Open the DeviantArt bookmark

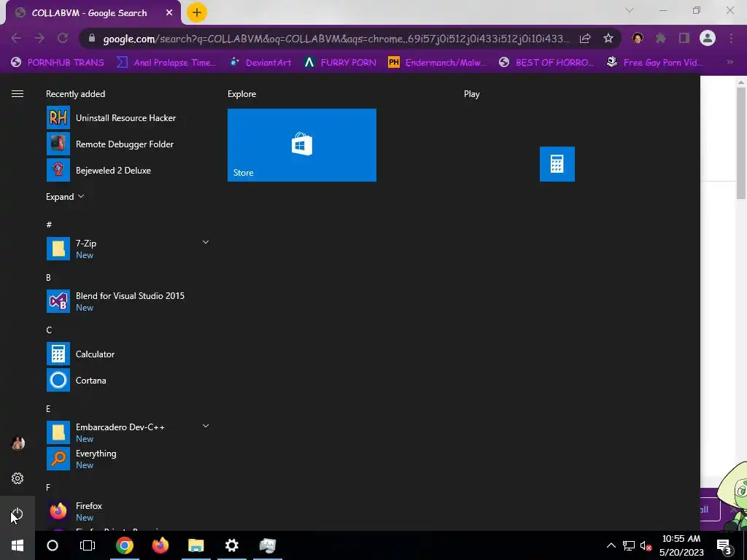[260, 63]
